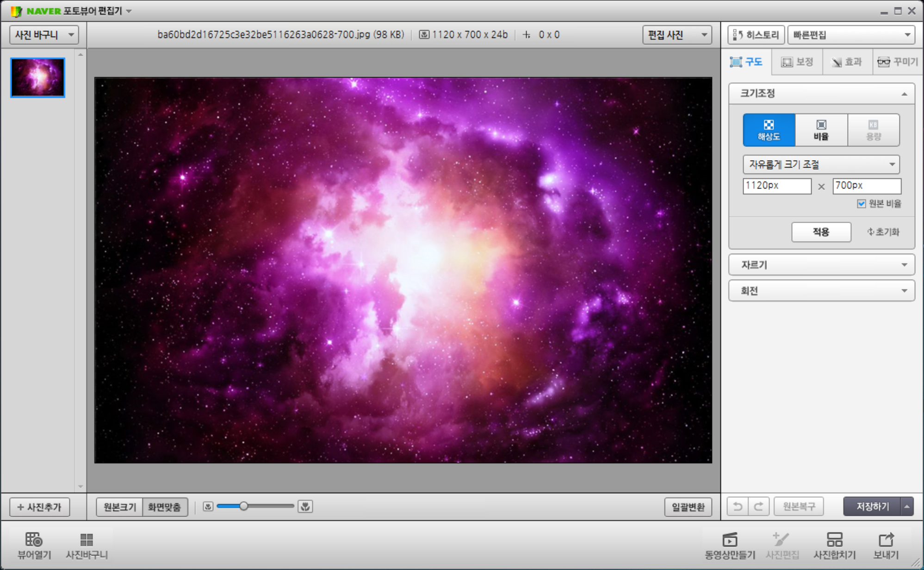Click the undo arrow icon
This screenshot has width=924, height=570.
point(738,507)
